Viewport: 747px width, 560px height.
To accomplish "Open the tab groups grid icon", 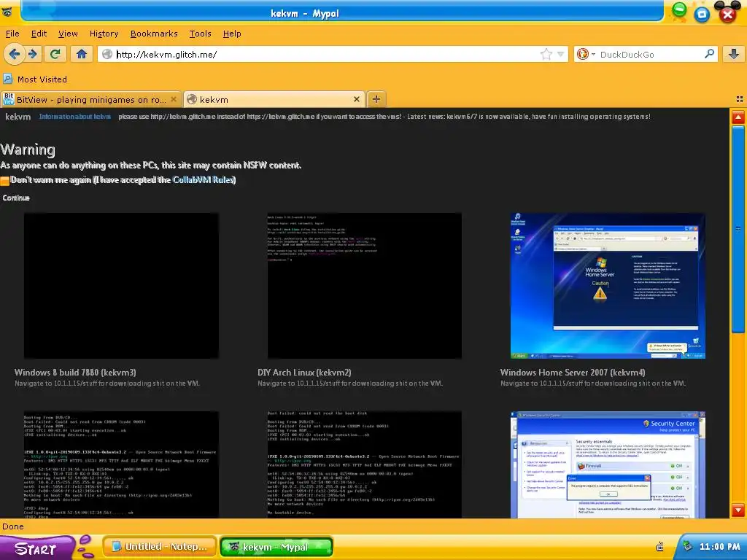I will pyautogui.click(x=740, y=99).
